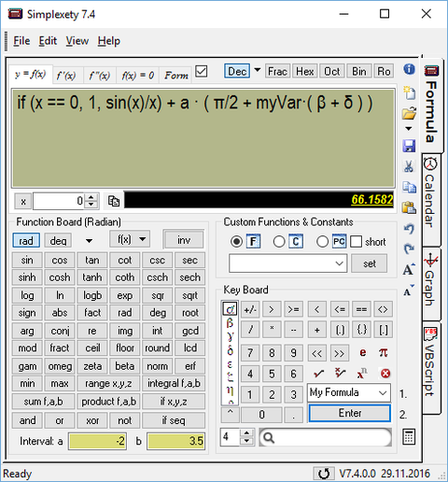Click the 66.1582 result display
This screenshot has width=448, height=482.
pyautogui.click(x=259, y=200)
